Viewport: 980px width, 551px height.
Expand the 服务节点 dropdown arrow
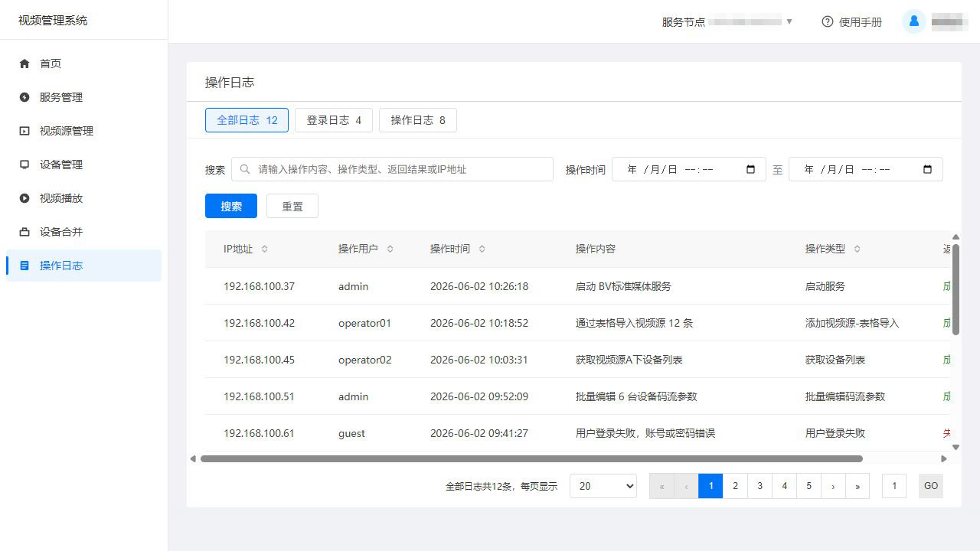[789, 21]
